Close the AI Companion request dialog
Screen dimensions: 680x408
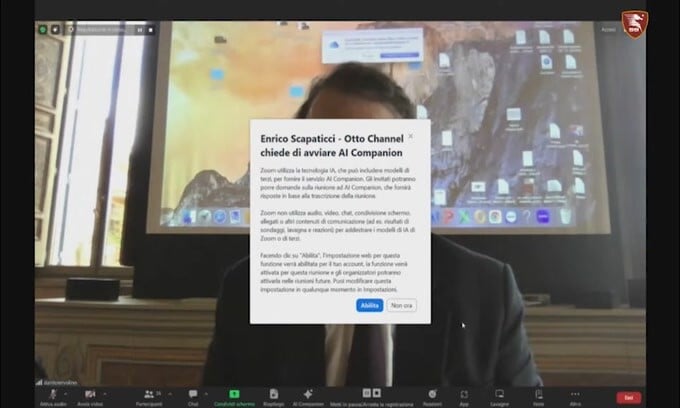410,136
